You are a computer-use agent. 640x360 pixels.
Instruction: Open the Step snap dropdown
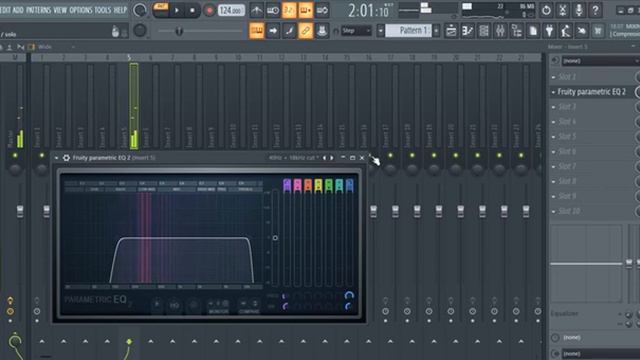pyautogui.click(x=356, y=31)
